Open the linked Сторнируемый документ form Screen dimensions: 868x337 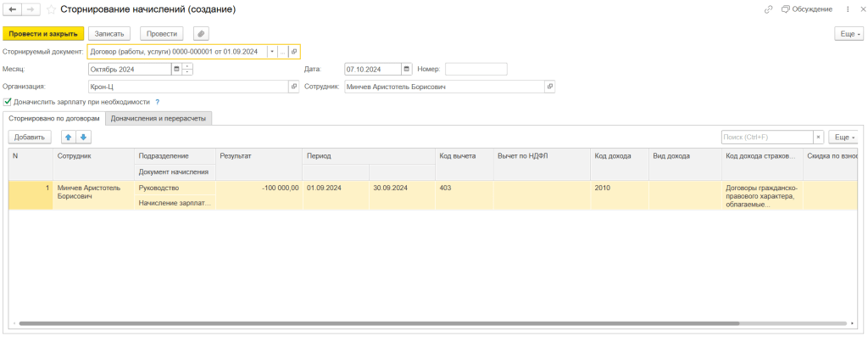294,52
